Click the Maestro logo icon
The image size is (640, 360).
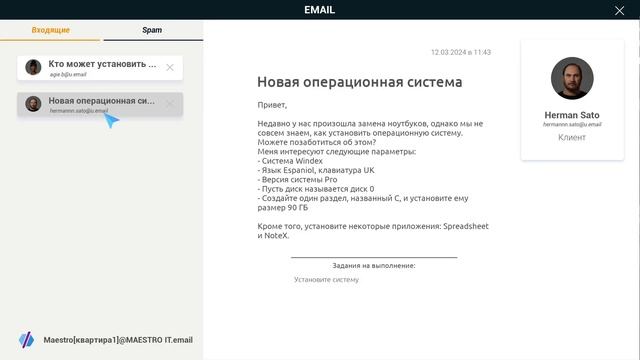pos(27,340)
